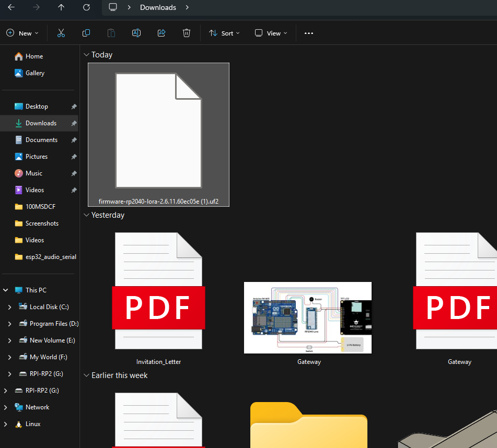Click the Refresh button in navigation bar

(87, 7)
